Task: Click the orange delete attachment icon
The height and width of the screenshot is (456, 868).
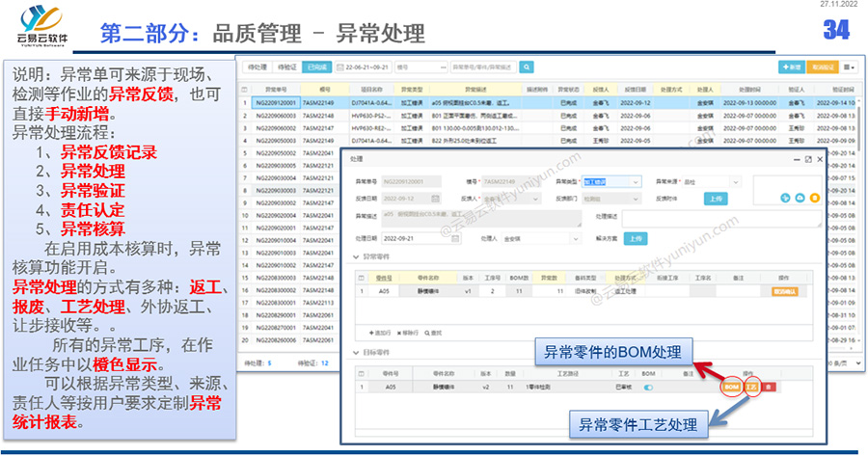Action: click(x=814, y=198)
